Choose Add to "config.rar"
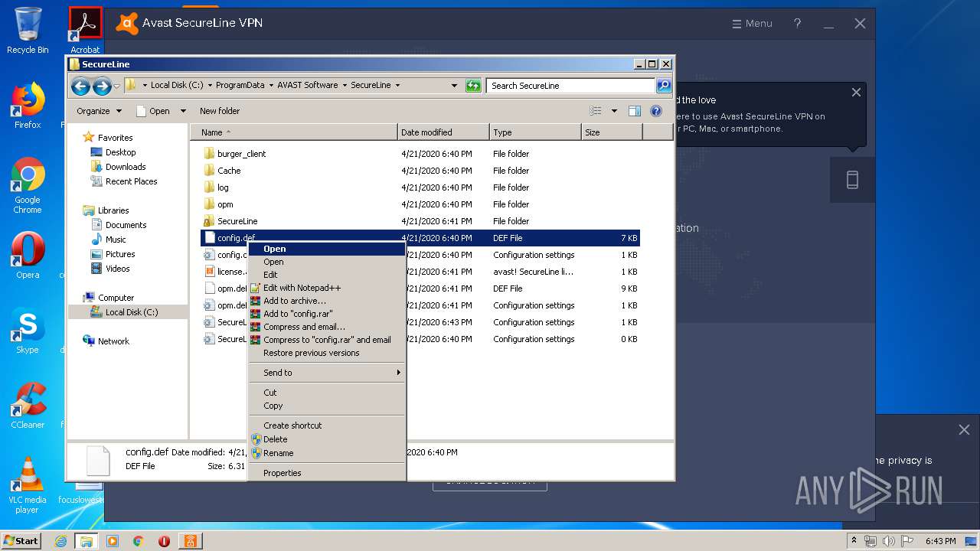This screenshot has height=551, width=980. 327,314
